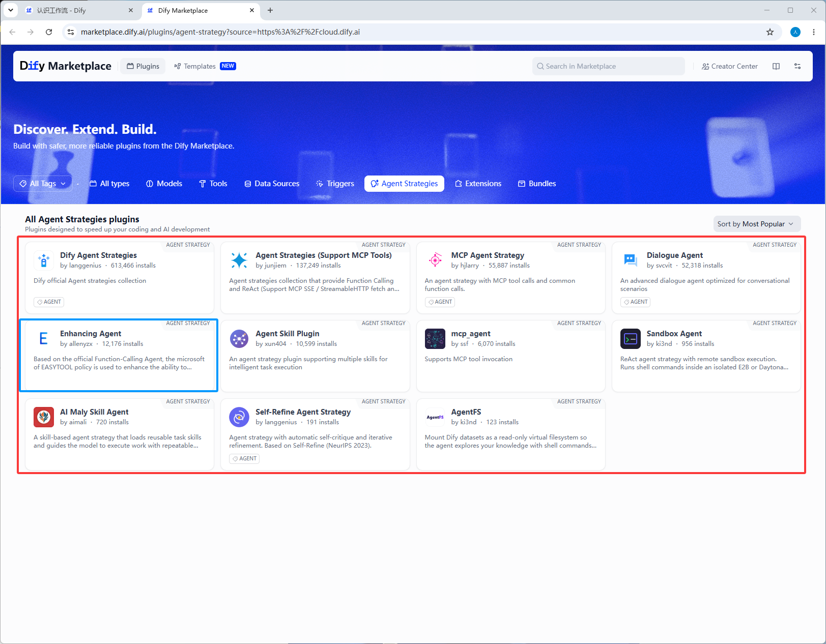Click 'Supports MCP tool invocation' description
Viewport: 826px width, 644px height.
pos(468,359)
